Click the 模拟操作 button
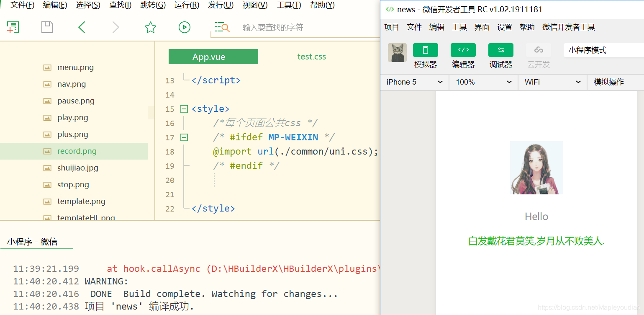644x315 pixels. coord(613,82)
